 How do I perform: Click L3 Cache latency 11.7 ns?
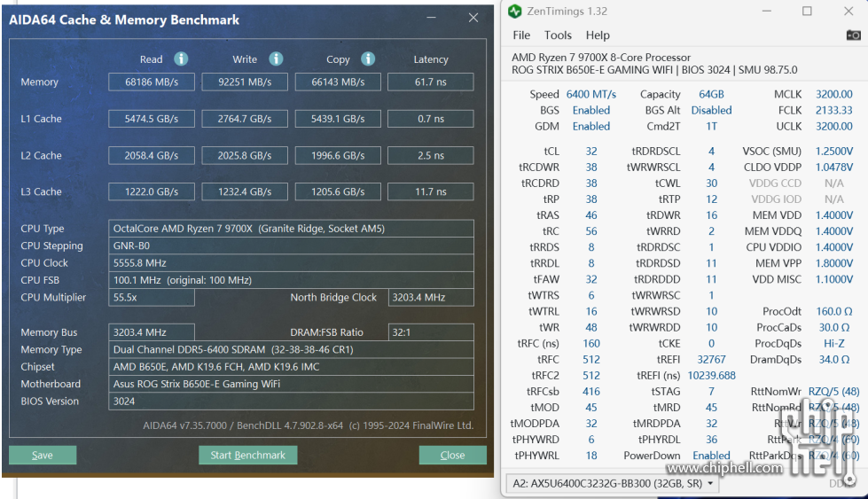click(431, 191)
